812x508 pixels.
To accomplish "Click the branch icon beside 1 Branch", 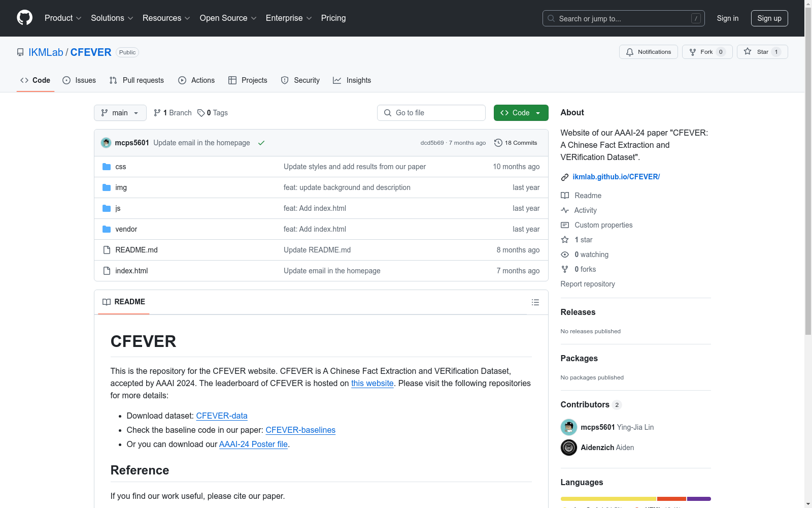I will (x=157, y=113).
